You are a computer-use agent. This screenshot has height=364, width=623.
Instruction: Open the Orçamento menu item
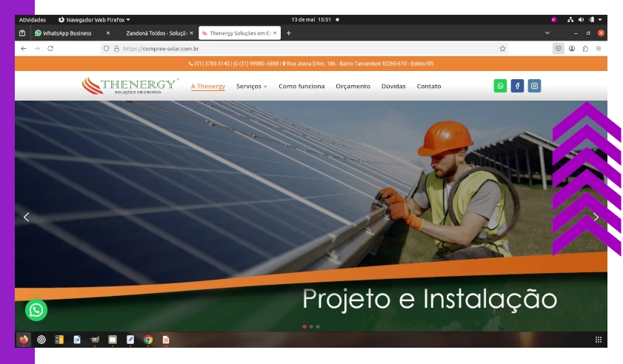(353, 86)
